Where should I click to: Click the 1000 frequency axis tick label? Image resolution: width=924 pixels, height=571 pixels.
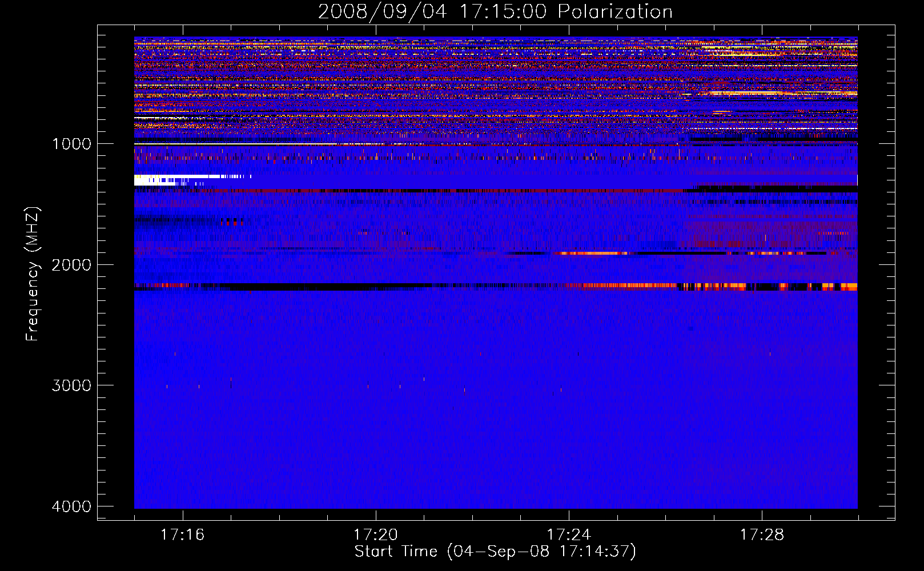(71, 143)
